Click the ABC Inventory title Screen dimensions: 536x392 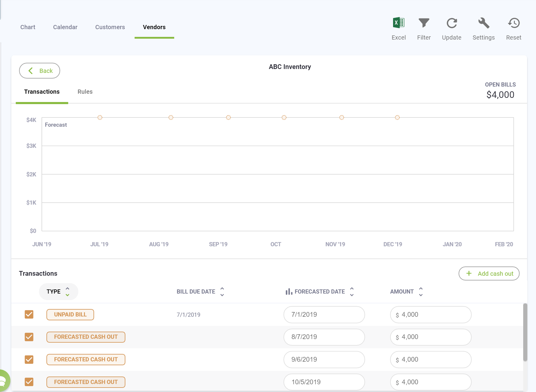290,67
